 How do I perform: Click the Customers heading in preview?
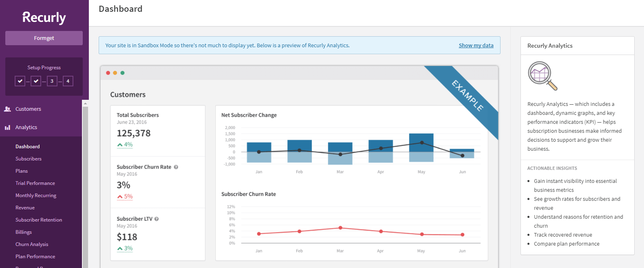(x=128, y=94)
